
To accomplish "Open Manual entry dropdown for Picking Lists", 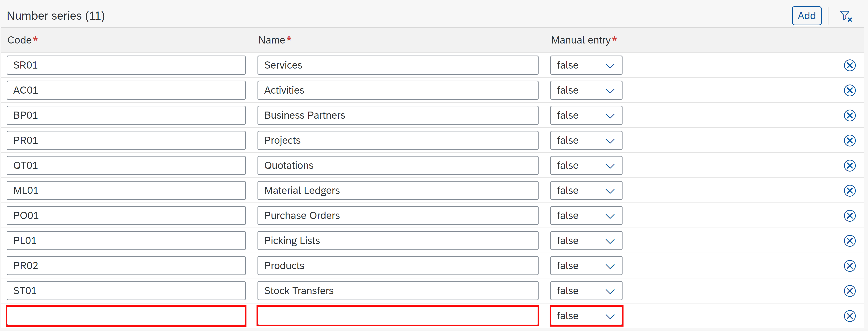I will [x=586, y=241].
